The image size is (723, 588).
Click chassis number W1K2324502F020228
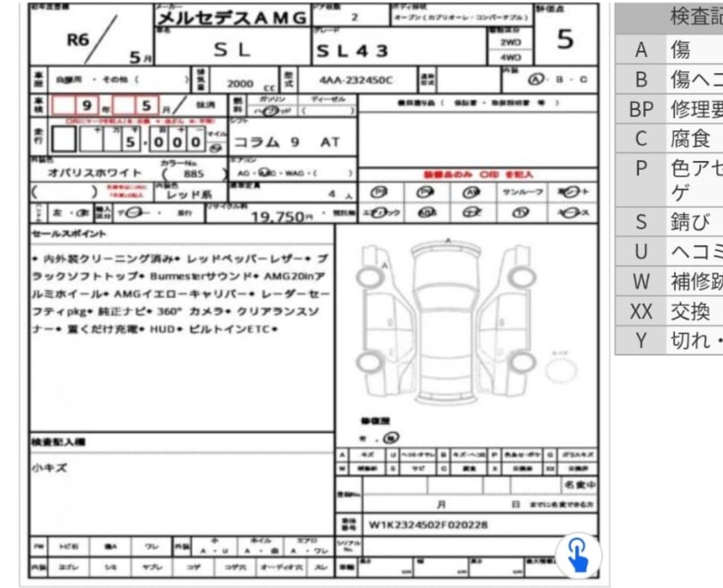tap(428, 525)
